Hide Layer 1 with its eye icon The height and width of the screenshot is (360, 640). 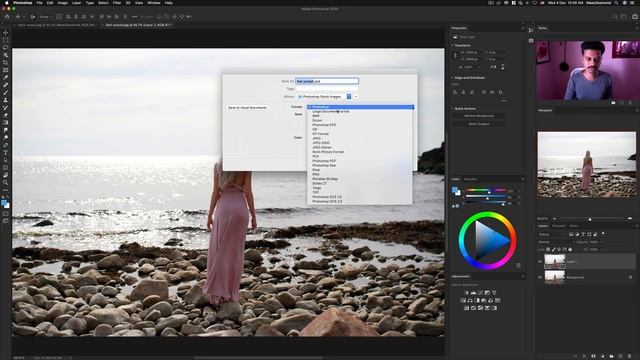540,262
